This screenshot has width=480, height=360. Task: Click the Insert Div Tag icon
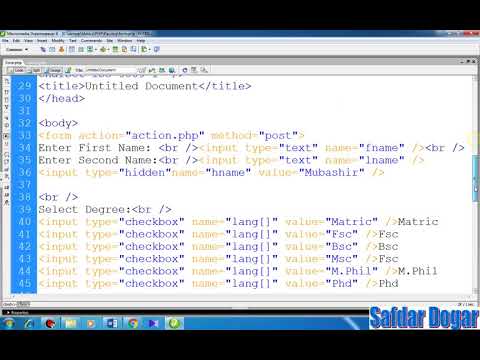(80, 49)
